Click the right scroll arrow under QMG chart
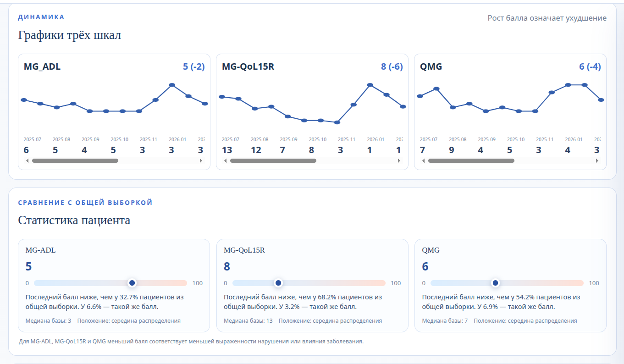The image size is (624, 364). point(597,161)
